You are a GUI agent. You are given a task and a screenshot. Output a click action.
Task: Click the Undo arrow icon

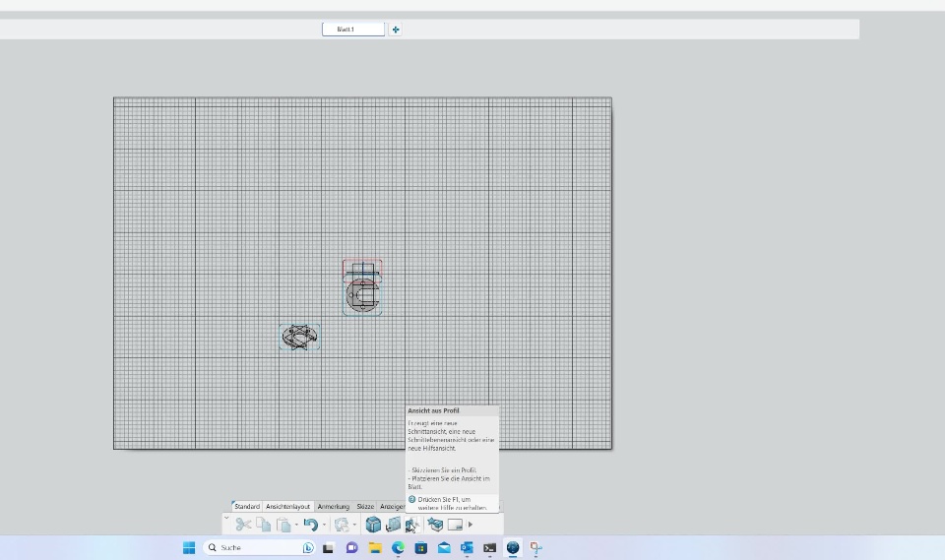(311, 525)
